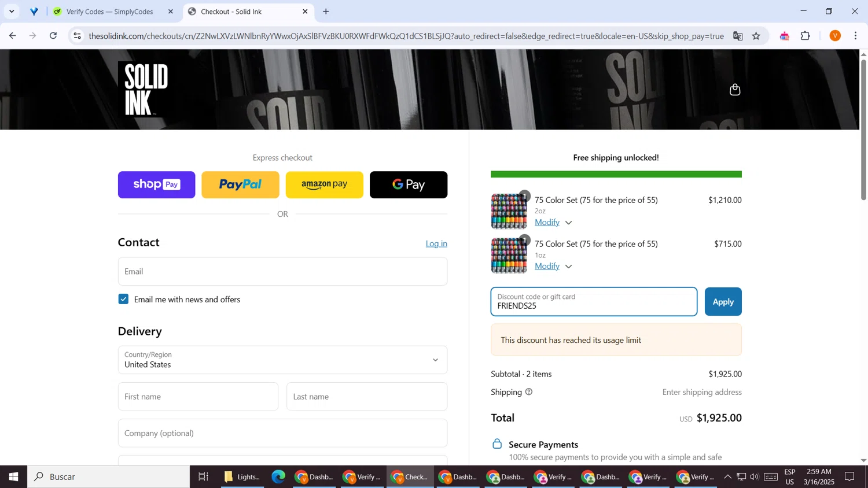Open the Lights file explorer taskbar item
This screenshot has height=488, width=868.
tap(242, 477)
